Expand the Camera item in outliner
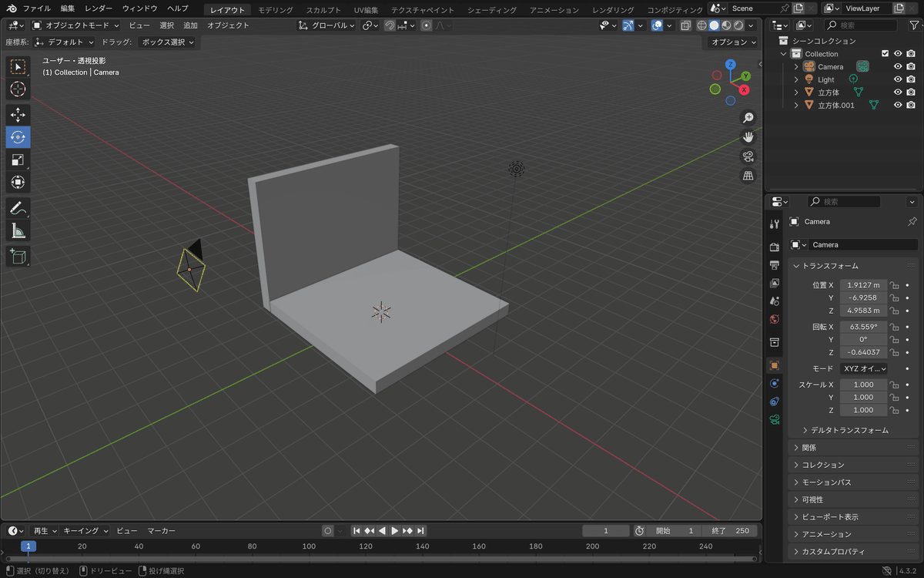The height and width of the screenshot is (578, 924). tap(796, 67)
